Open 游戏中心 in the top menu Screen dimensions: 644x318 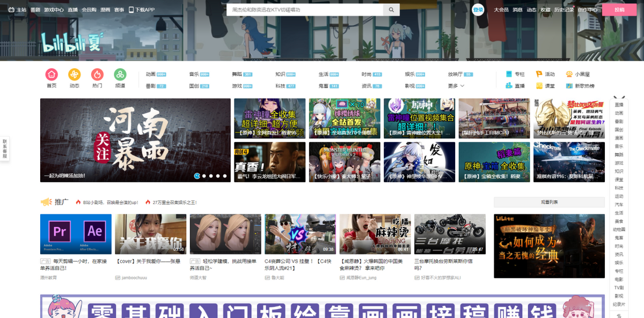pos(53,10)
